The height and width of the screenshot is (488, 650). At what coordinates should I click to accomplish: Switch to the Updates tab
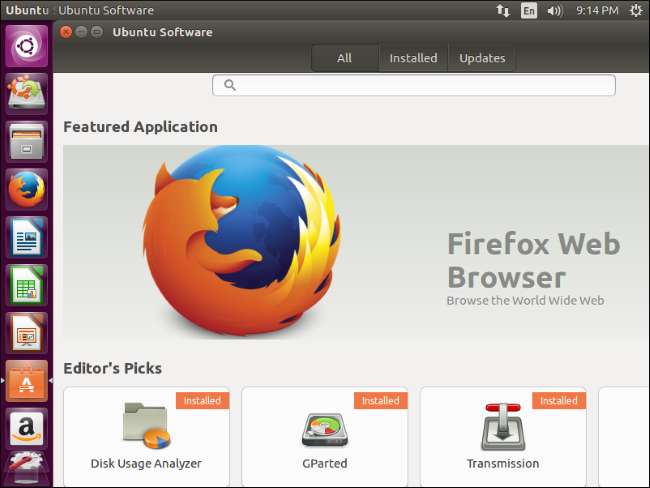click(x=482, y=58)
